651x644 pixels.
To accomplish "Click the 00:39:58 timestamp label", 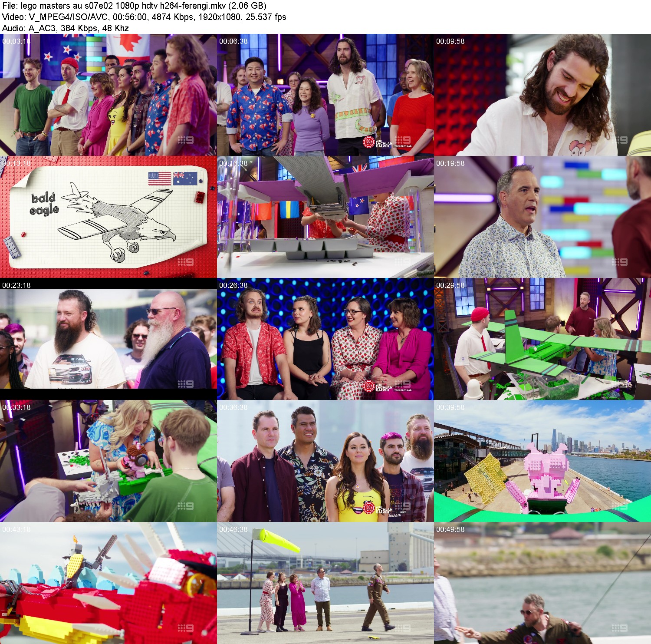I will 450,407.
